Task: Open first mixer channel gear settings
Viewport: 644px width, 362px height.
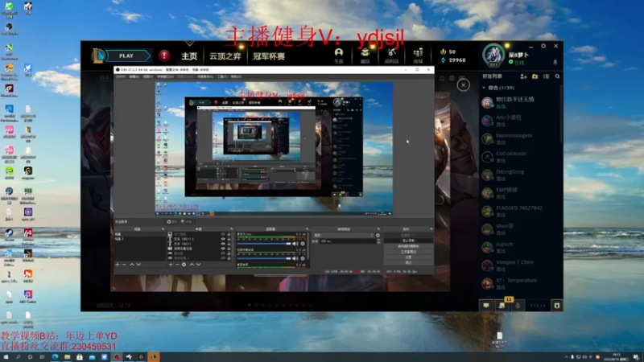Action: coord(303,244)
